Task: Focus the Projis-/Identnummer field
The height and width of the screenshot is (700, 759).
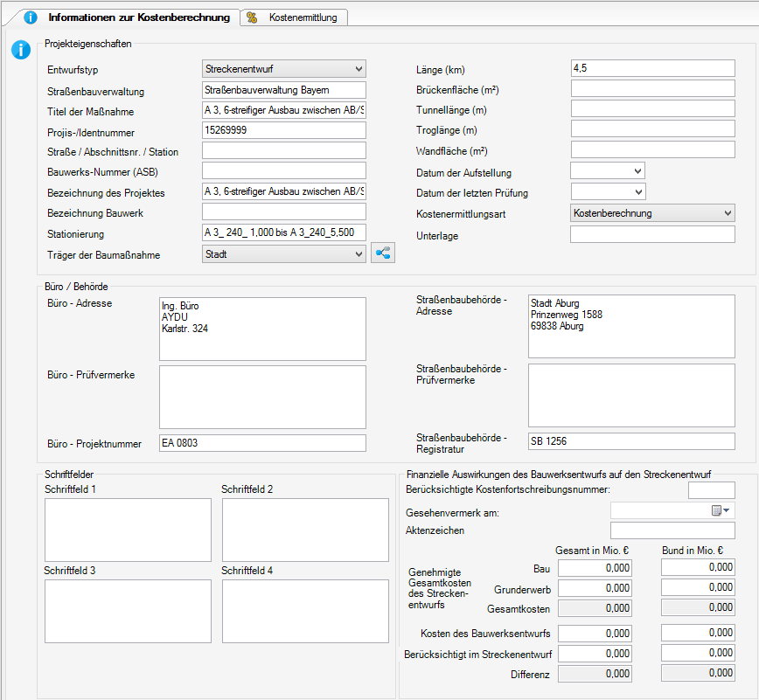Action: [x=283, y=130]
